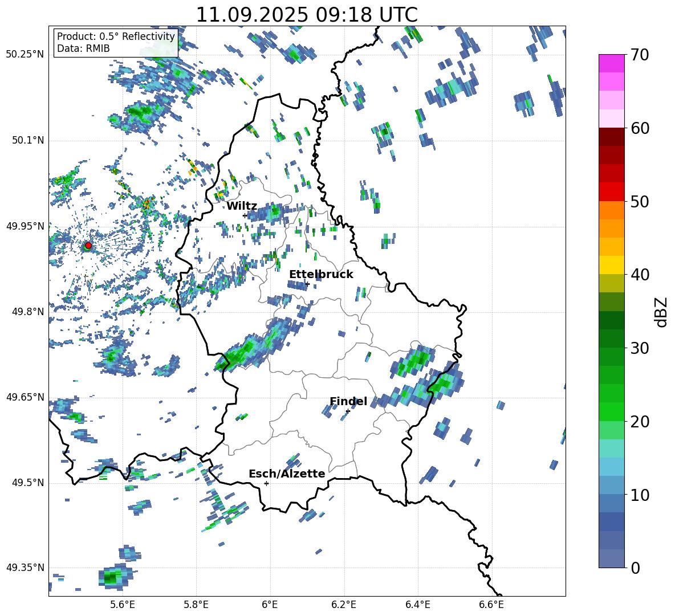Click the Esch/Alzette station cross marker
675x616 pixels.
(x=266, y=483)
